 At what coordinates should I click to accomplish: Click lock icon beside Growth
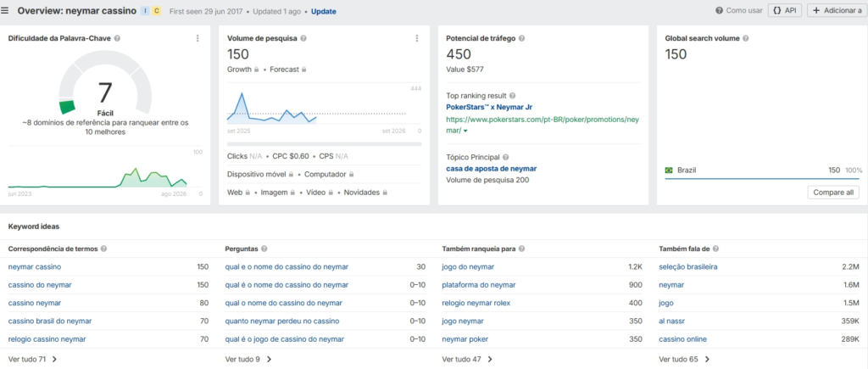click(x=256, y=70)
